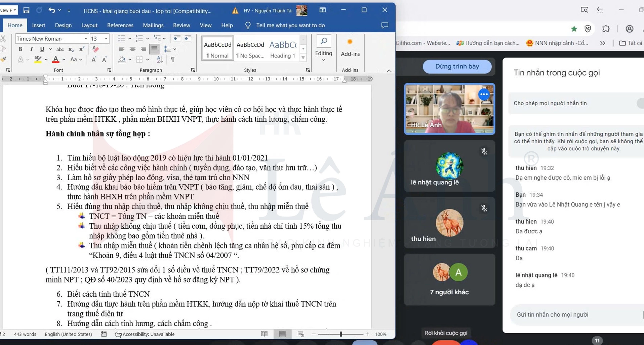Increase indent in the Paragraph group

coord(188,39)
